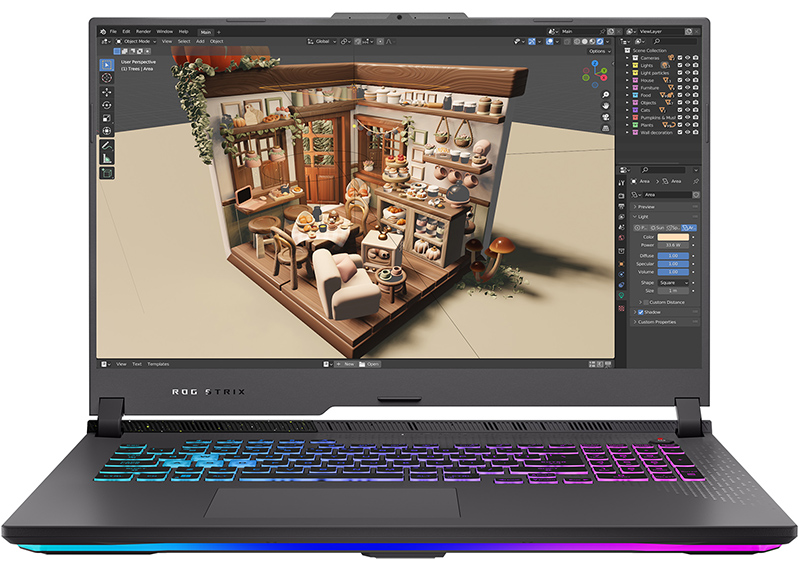This screenshot has width=800, height=570.
Task: Open the Render menu
Action: [x=143, y=32]
